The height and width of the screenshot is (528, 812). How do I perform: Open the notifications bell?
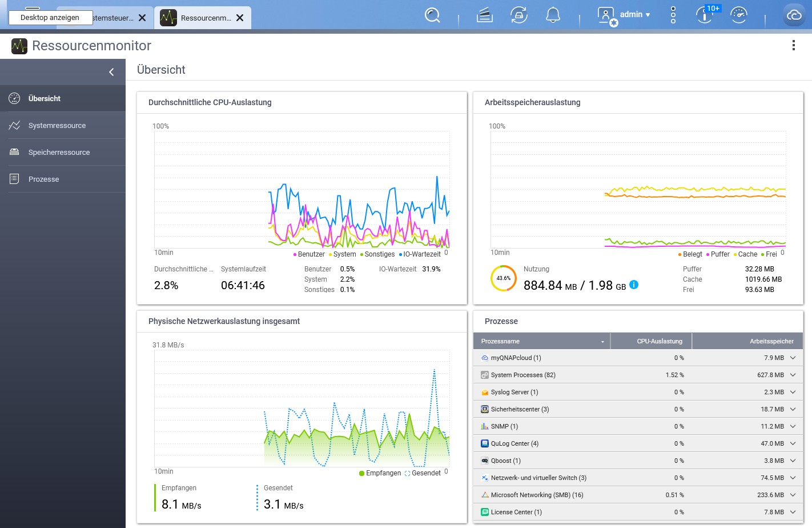tap(553, 15)
